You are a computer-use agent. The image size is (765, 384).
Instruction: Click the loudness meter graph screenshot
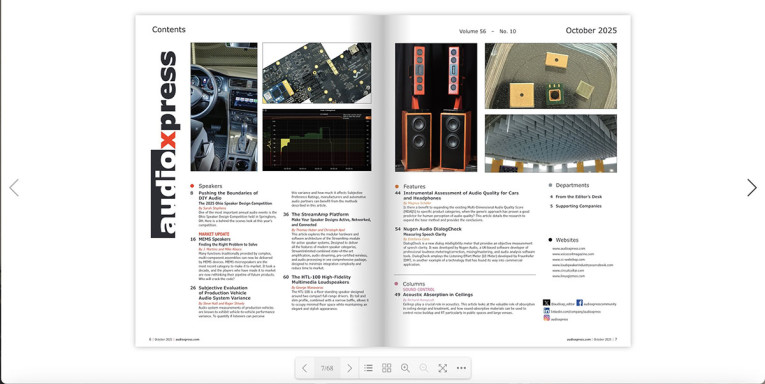point(317,140)
